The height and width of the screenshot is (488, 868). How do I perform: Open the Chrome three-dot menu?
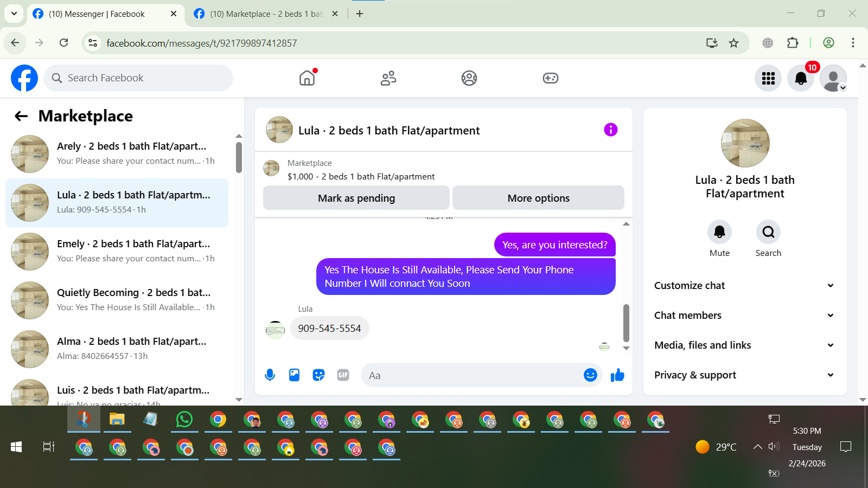tap(853, 43)
